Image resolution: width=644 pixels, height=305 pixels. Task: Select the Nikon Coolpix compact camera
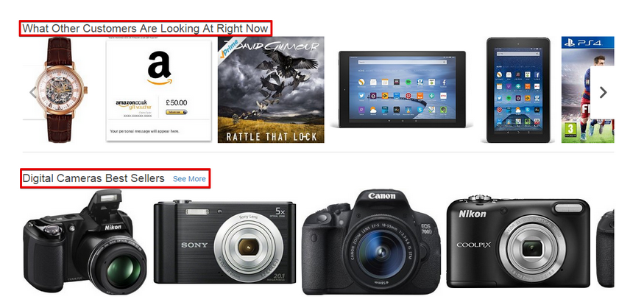518,242
